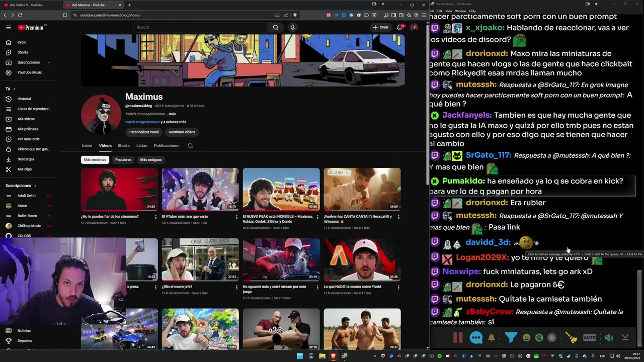Open new browser tab with plus

129,5
